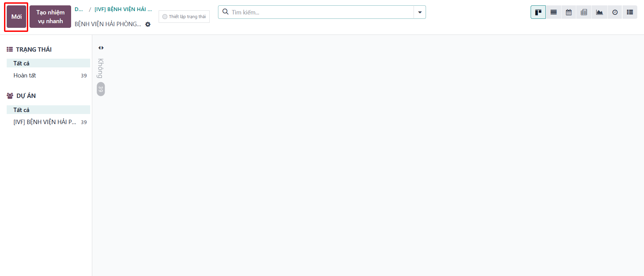
Task: Click the magnifier search icon
Action: (x=226, y=12)
